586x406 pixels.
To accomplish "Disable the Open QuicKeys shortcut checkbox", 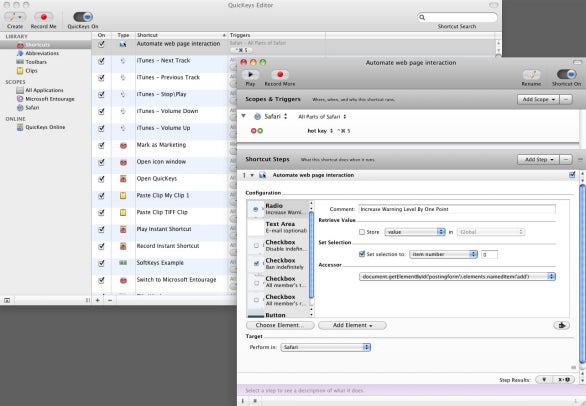I will point(101,179).
